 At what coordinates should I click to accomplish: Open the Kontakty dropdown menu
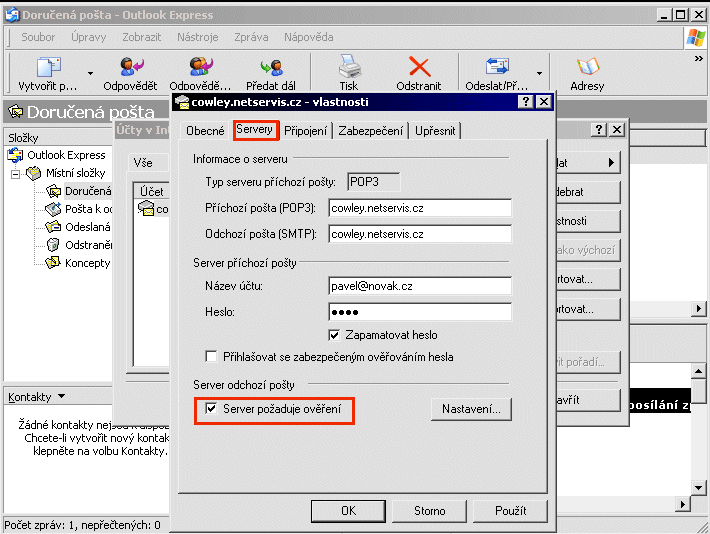62,396
